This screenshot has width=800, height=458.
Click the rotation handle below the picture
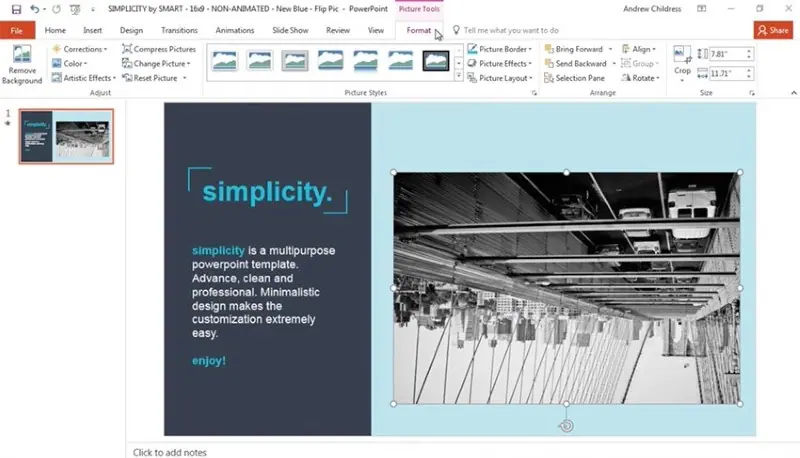(x=566, y=426)
